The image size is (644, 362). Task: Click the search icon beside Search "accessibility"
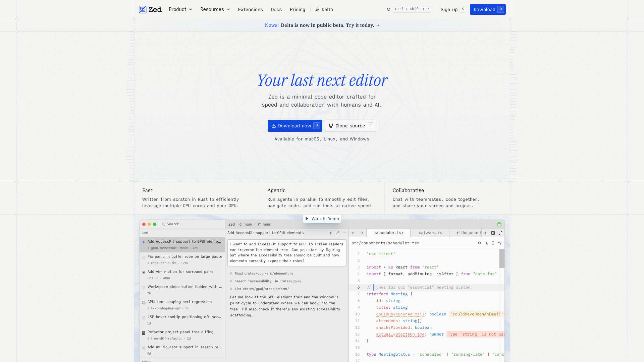click(231, 281)
